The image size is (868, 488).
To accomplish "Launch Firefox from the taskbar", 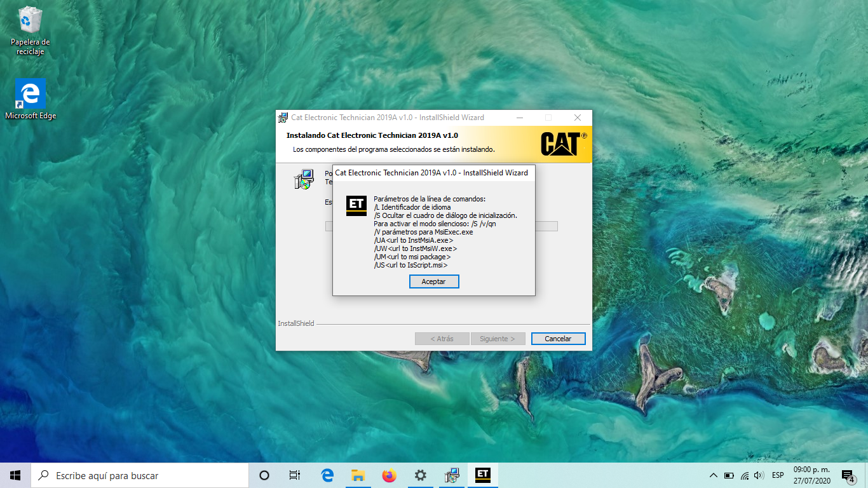I will point(390,475).
